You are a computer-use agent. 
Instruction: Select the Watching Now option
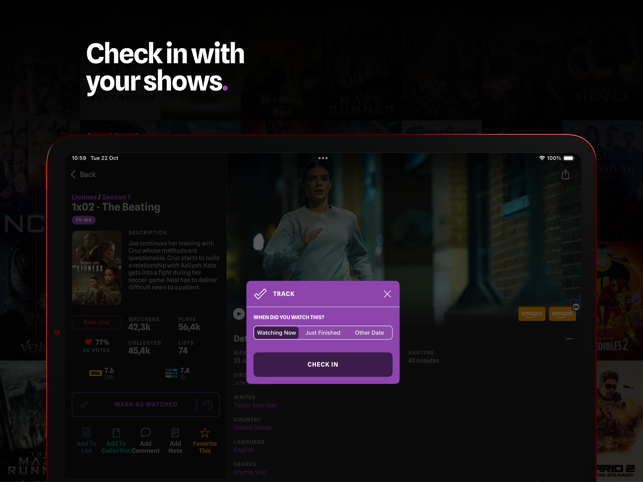[276, 333]
